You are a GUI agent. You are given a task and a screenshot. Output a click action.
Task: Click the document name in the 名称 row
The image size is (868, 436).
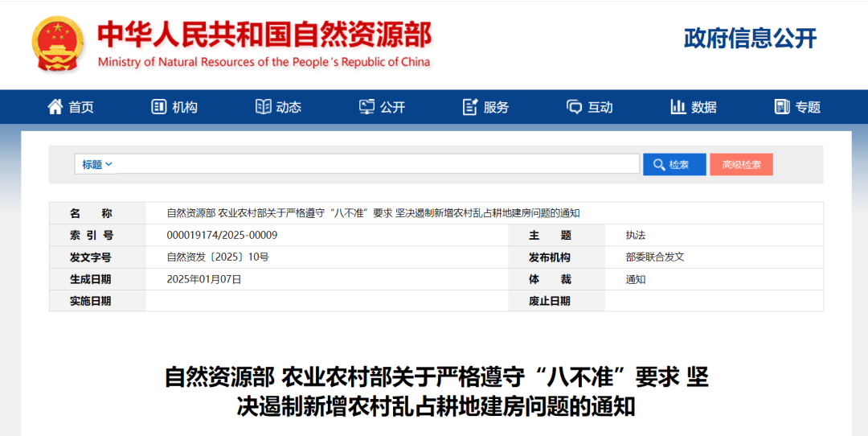(373, 213)
